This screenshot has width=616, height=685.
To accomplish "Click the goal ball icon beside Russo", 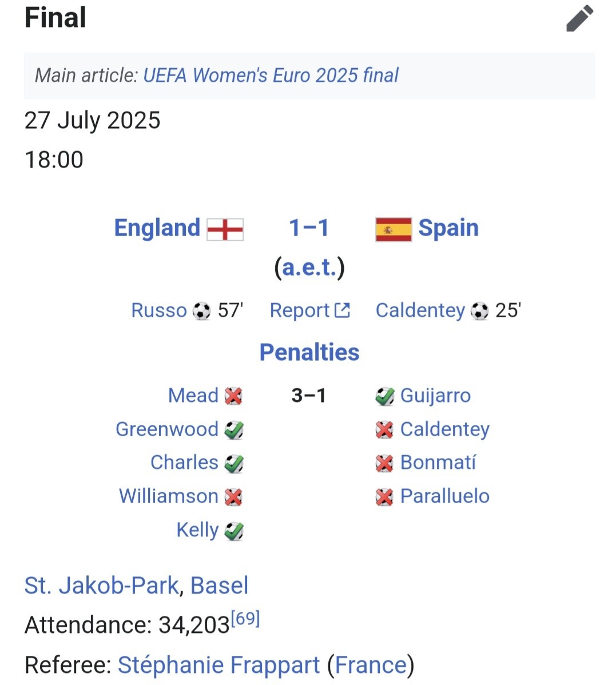I will coord(201,311).
